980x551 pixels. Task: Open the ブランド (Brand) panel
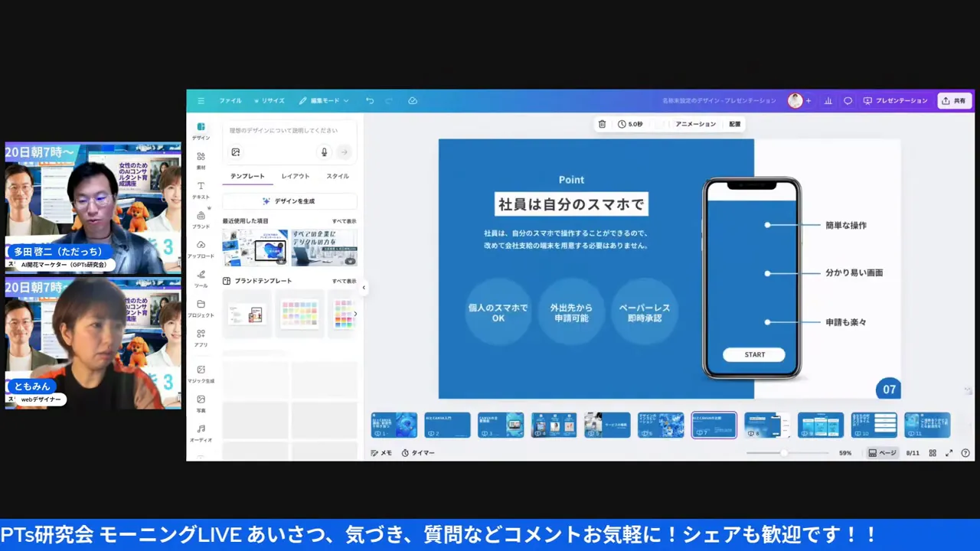click(201, 221)
